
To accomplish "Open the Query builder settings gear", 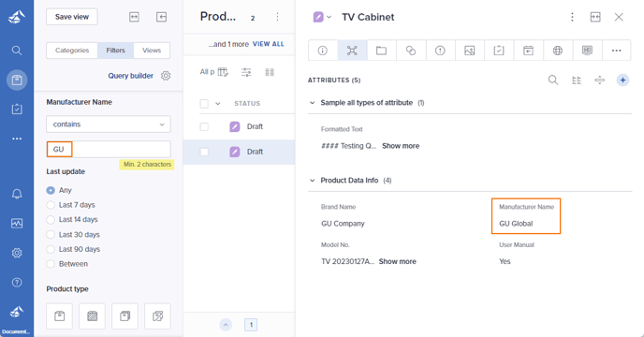I will coord(166,76).
